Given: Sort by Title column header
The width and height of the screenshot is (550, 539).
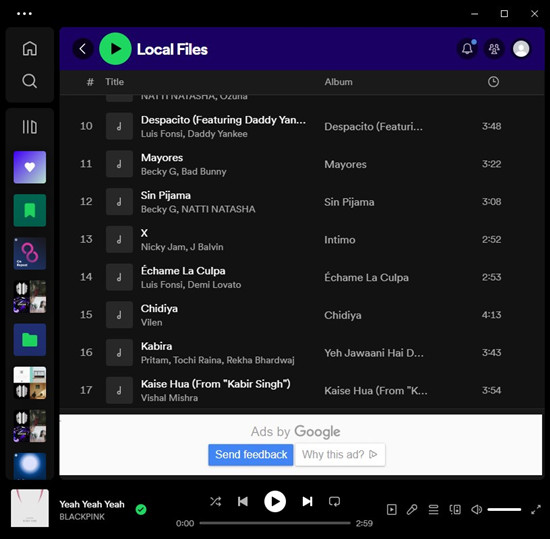Looking at the screenshot, I should click(114, 82).
